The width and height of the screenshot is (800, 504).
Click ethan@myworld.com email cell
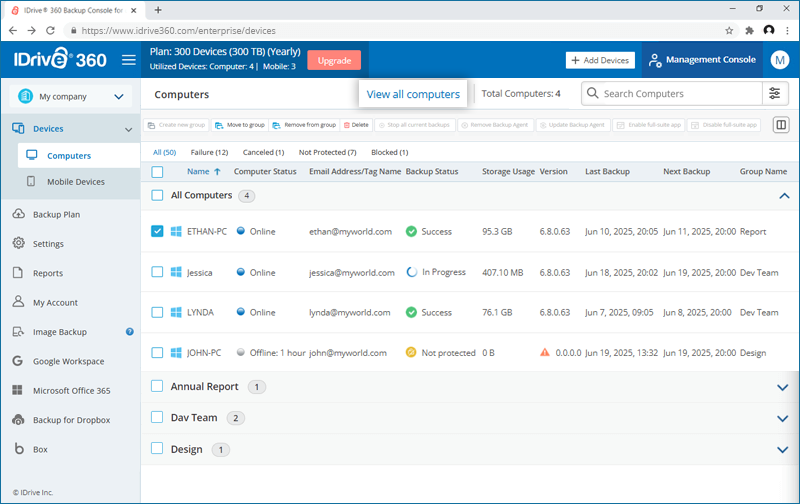tap(351, 231)
